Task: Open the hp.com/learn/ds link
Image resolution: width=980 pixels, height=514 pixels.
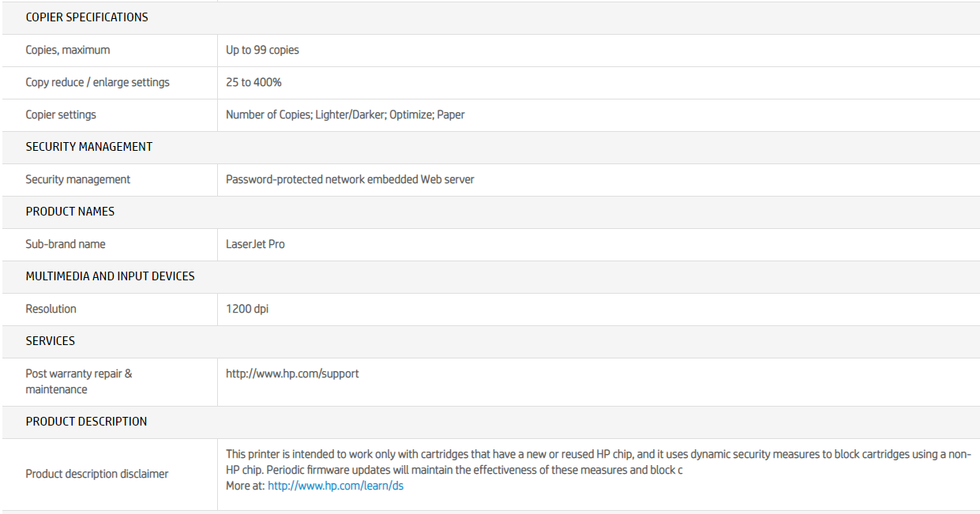Action: coord(336,486)
